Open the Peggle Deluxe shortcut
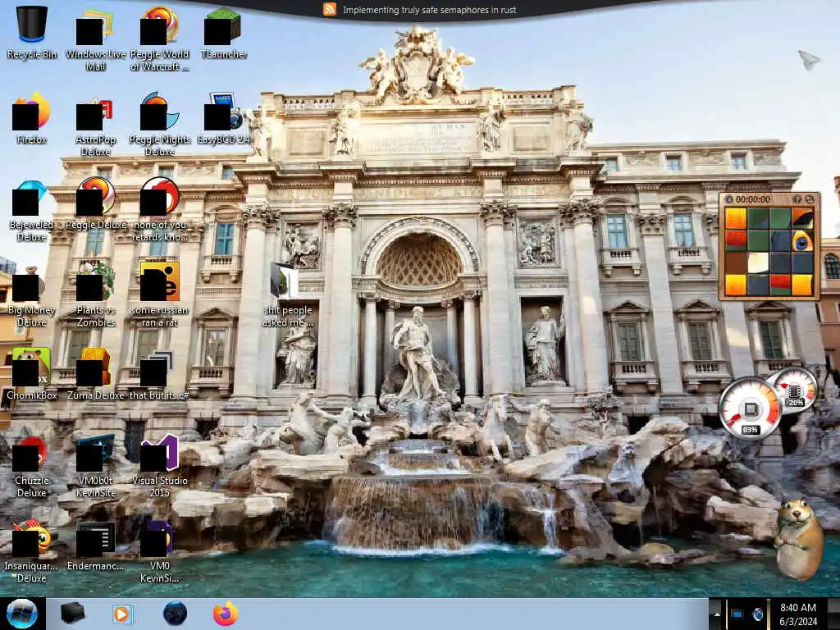 pyautogui.click(x=95, y=203)
